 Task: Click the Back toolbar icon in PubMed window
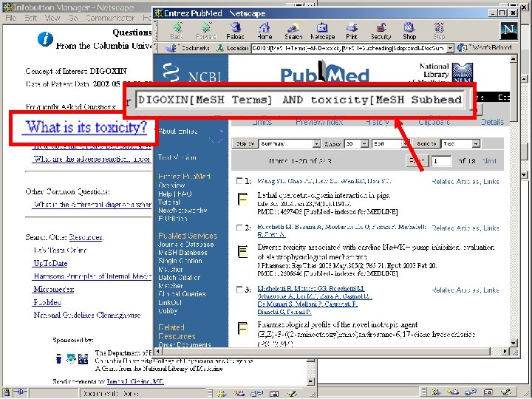pos(177,30)
